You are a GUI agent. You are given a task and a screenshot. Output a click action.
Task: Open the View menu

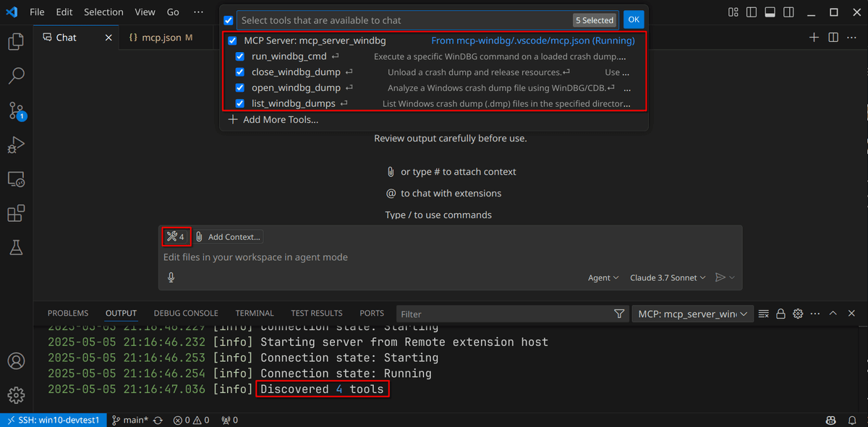coord(145,12)
